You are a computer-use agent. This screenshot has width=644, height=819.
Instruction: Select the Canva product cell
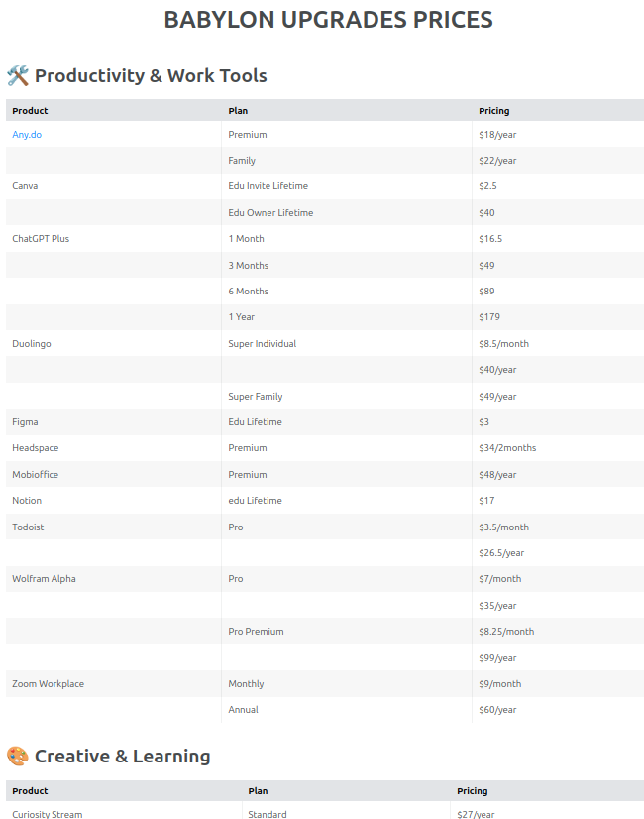click(26, 186)
